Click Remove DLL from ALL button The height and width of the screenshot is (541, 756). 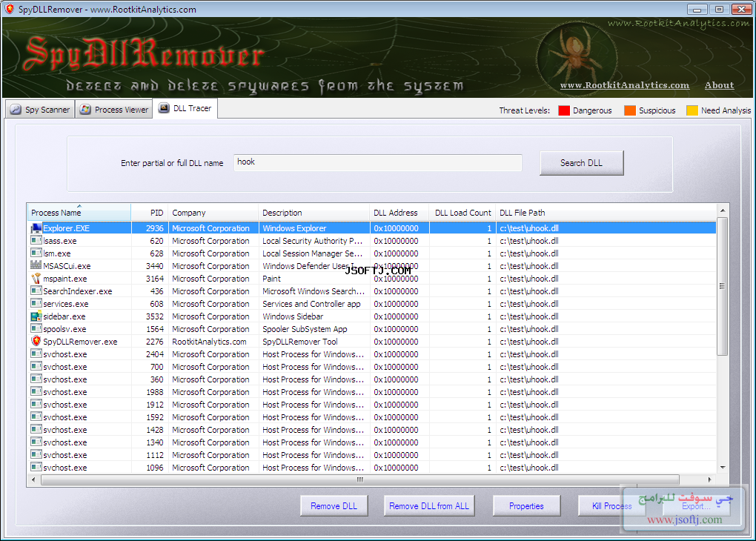coord(429,506)
